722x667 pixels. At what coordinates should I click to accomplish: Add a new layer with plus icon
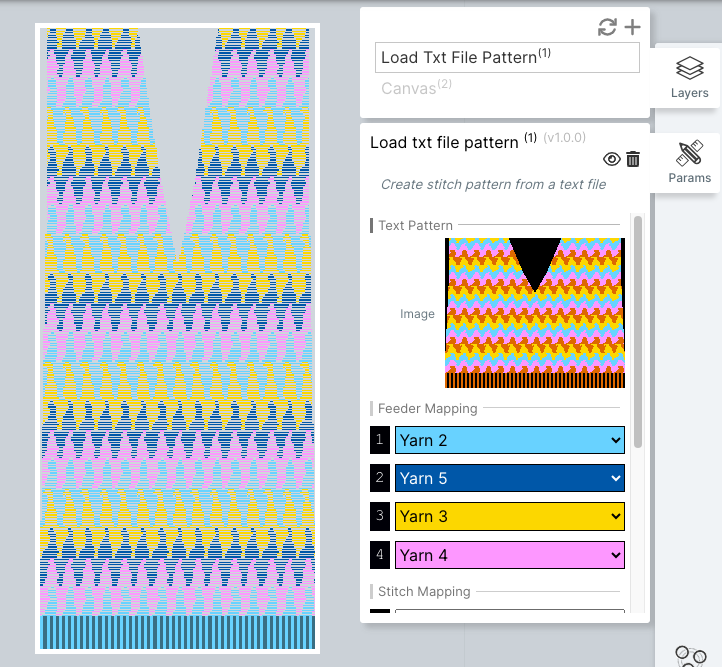point(632,27)
